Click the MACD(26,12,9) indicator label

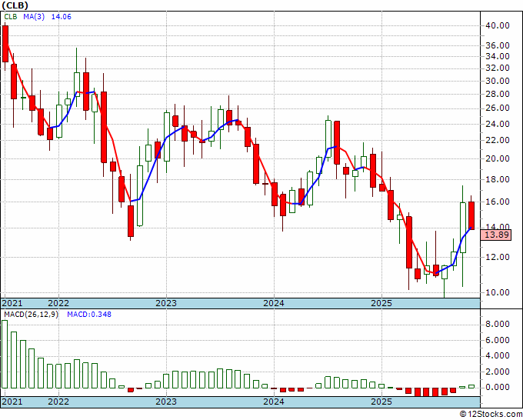coord(31,315)
